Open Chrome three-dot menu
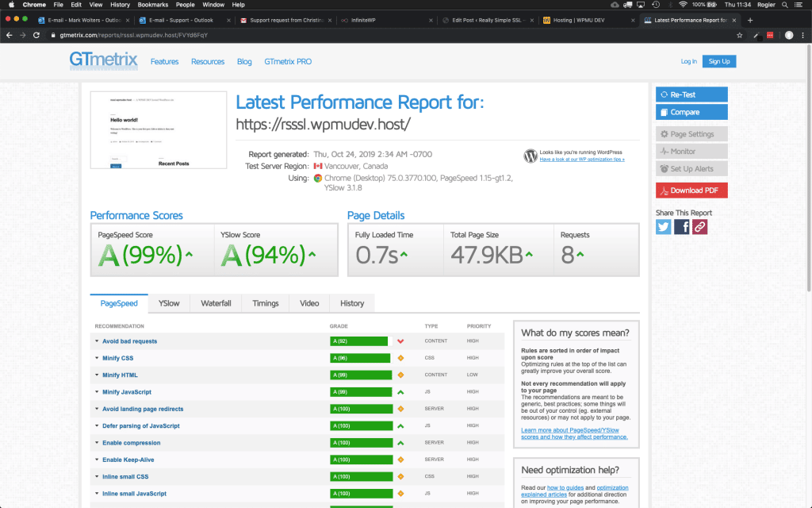Image resolution: width=812 pixels, height=508 pixels. coord(803,35)
